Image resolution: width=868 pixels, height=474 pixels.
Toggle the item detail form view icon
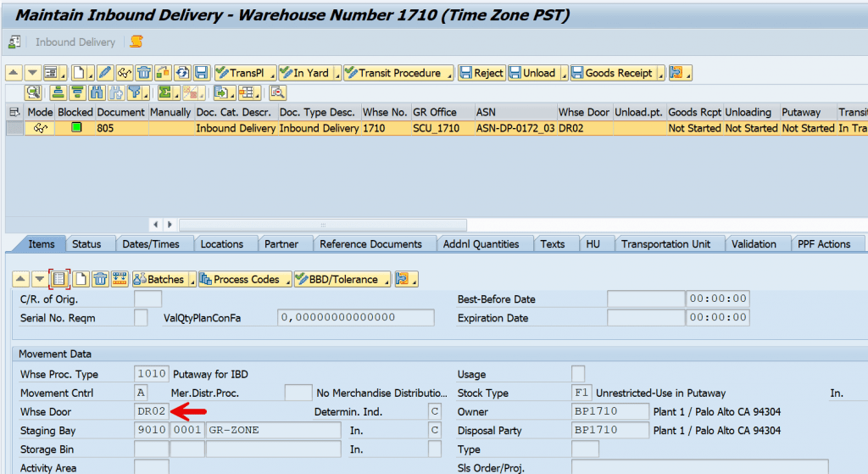[59, 279]
